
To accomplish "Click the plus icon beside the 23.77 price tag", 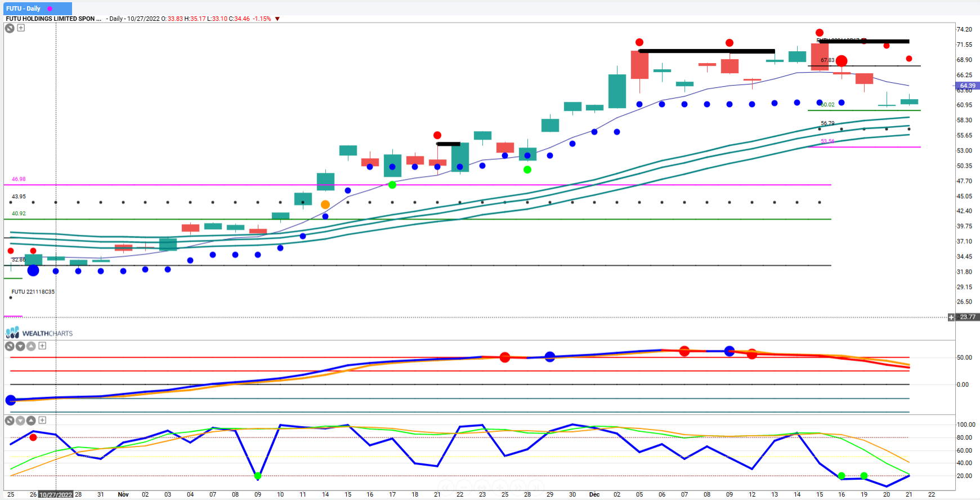I will point(951,317).
